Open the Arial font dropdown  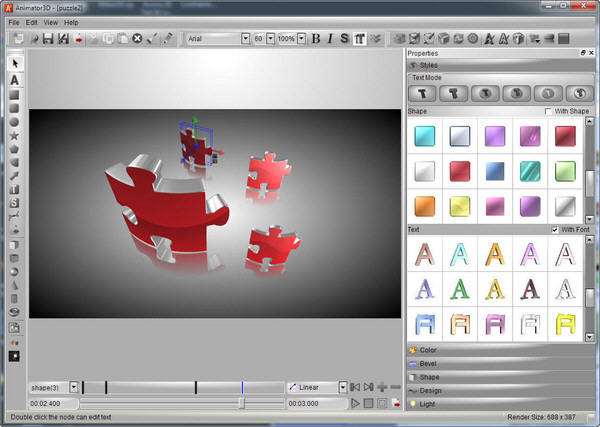[x=246, y=39]
